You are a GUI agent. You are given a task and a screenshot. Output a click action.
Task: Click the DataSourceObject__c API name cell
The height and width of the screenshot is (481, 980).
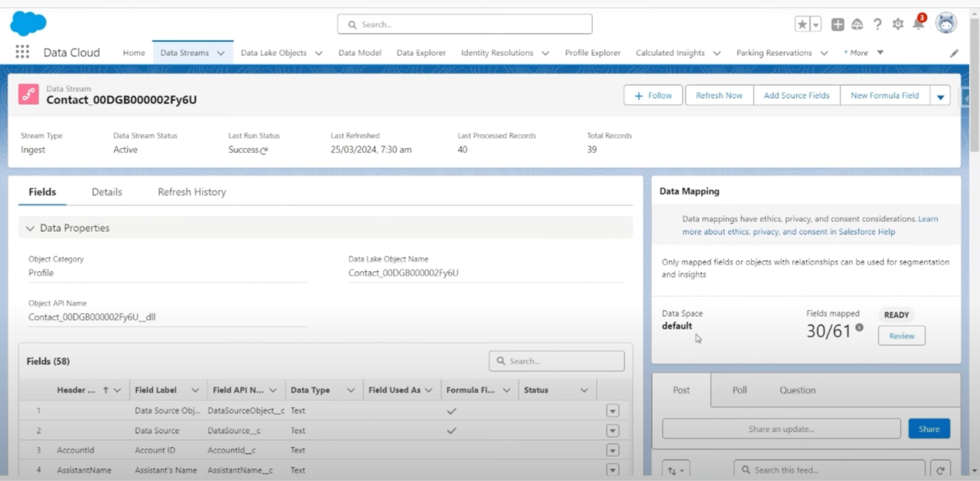tap(246, 411)
